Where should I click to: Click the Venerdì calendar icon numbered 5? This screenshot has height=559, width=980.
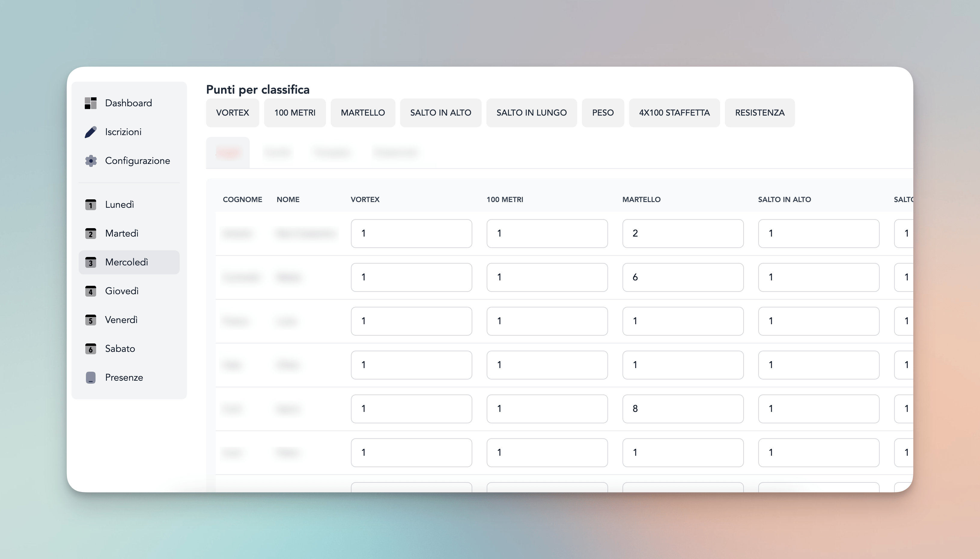tap(91, 320)
